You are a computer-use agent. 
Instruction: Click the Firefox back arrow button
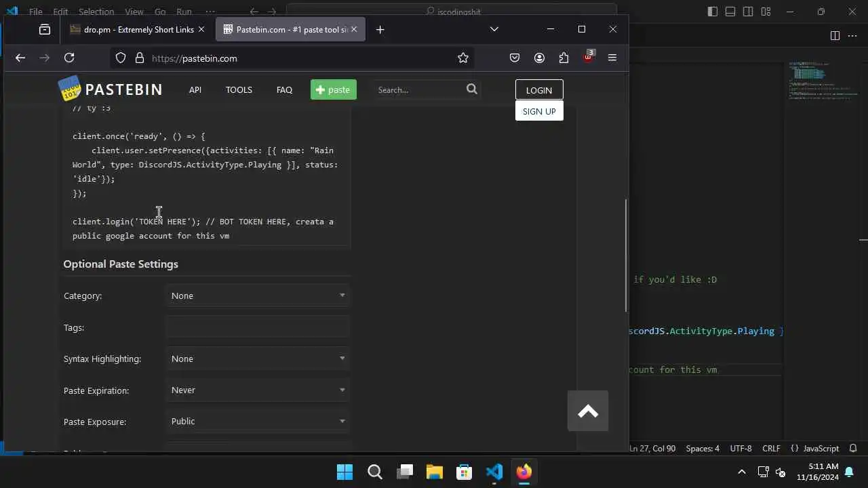tap(20, 58)
